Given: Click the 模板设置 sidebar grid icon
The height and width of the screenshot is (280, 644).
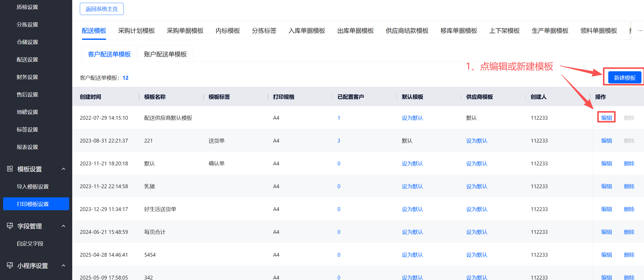Looking at the screenshot, I should 10,169.
